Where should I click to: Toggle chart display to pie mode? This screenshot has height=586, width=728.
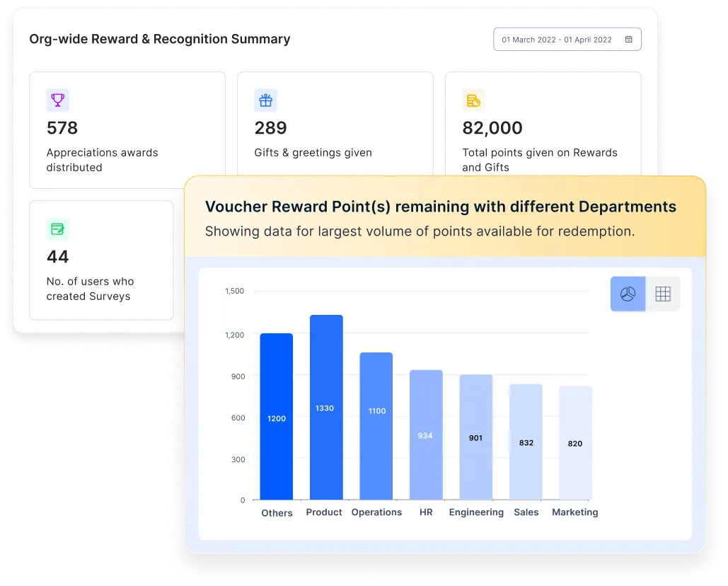coord(627,293)
